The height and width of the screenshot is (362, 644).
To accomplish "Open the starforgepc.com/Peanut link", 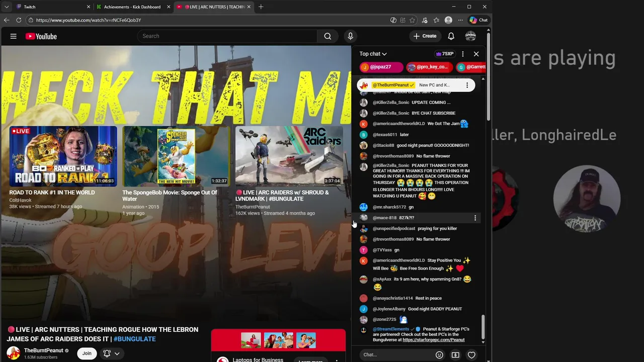I will [434, 340].
